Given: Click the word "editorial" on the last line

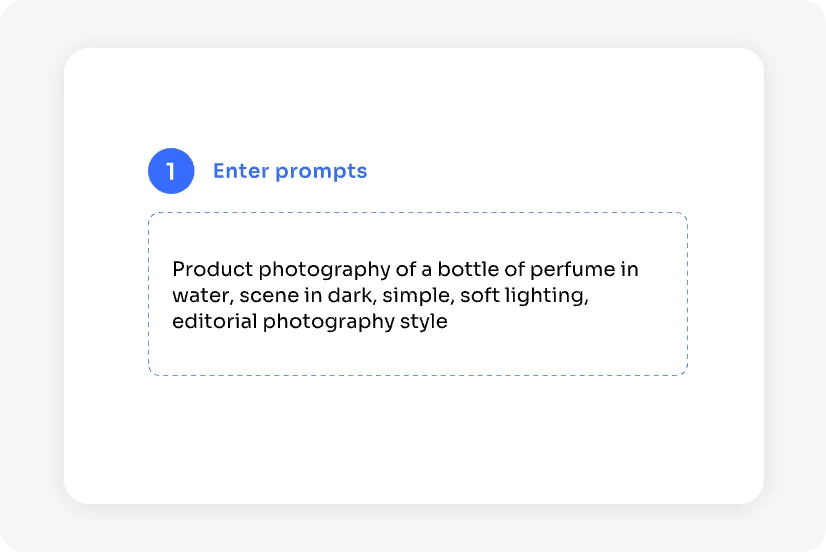Looking at the screenshot, I should click(214, 322).
